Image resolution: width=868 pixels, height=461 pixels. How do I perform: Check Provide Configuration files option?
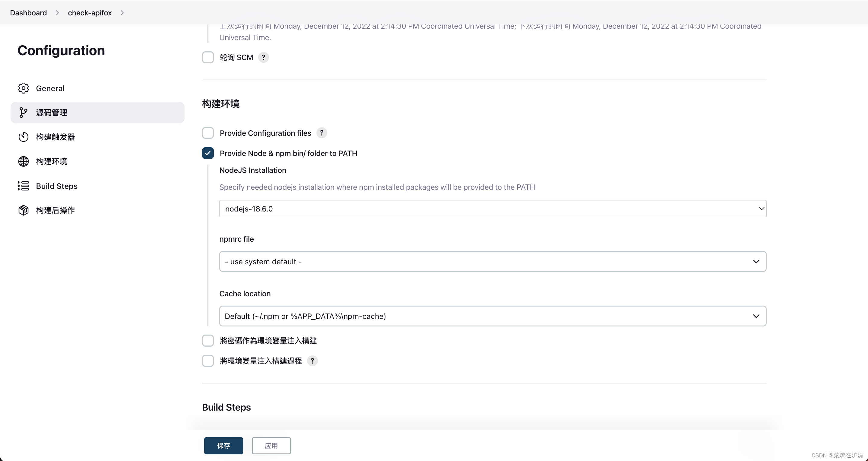(208, 133)
